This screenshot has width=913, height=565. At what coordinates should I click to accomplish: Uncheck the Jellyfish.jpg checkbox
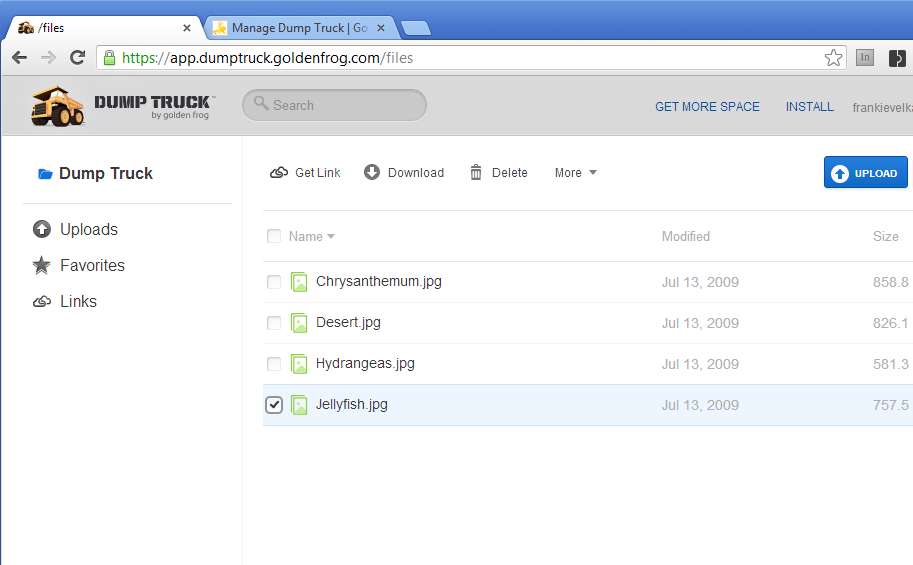point(274,405)
